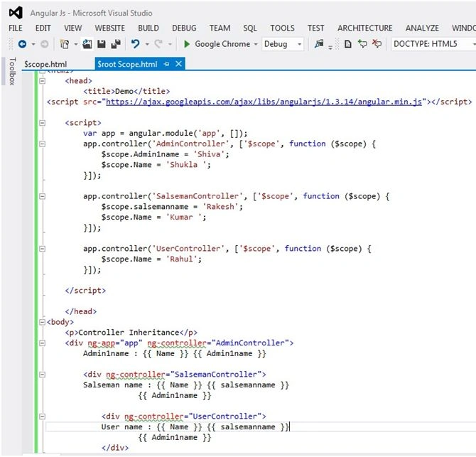476x457 pixels.
Task: Open the ANALYZE menu
Action: (422, 28)
